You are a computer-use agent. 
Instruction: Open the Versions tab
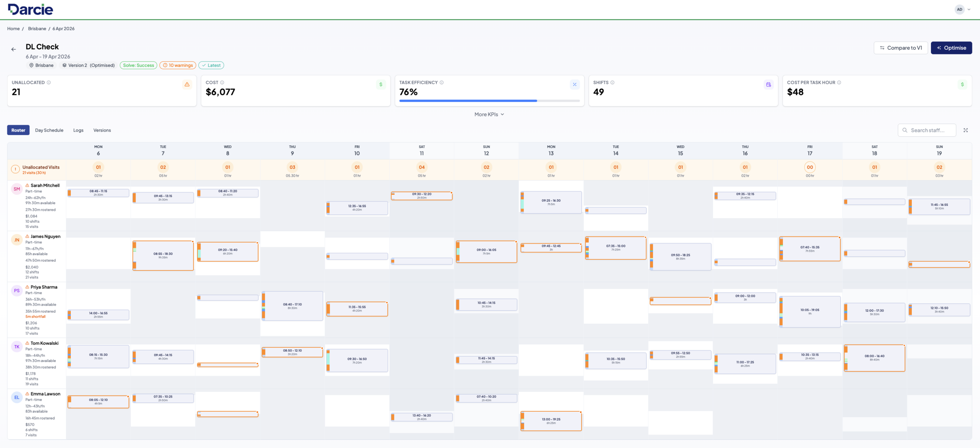click(x=102, y=130)
